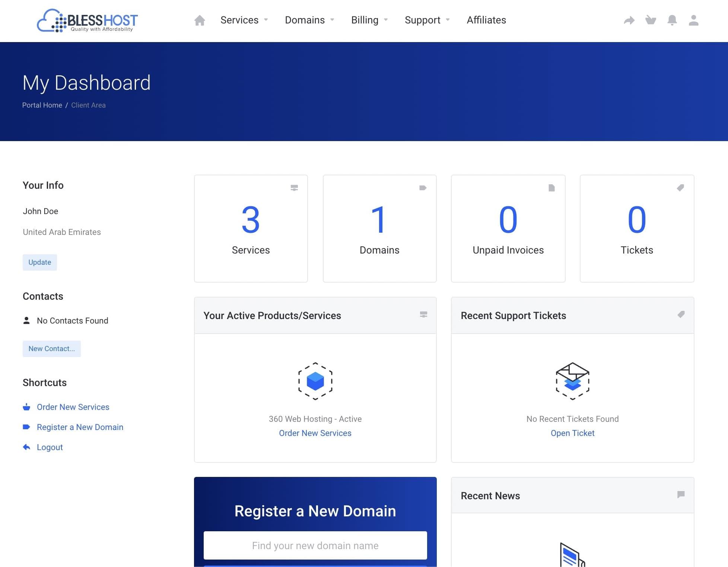This screenshot has height=567, width=728.
Task: Click the Update profile button
Action: tap(39, 262)
